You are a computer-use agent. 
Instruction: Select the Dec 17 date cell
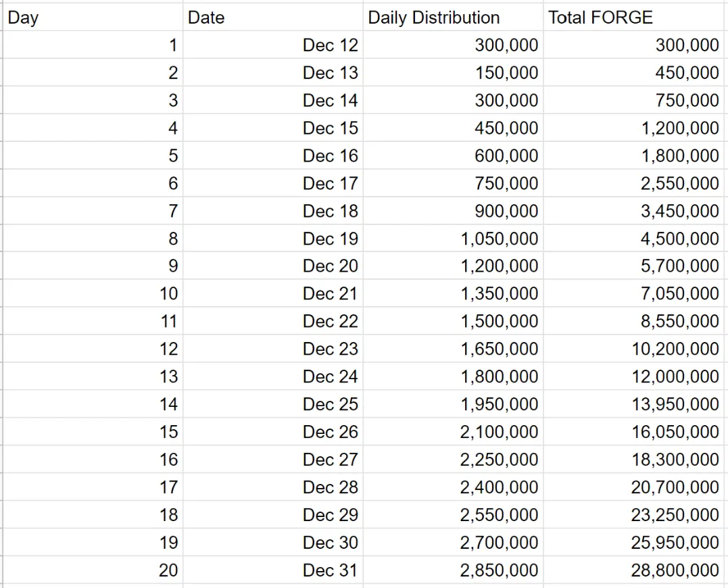tap(273, 183)
